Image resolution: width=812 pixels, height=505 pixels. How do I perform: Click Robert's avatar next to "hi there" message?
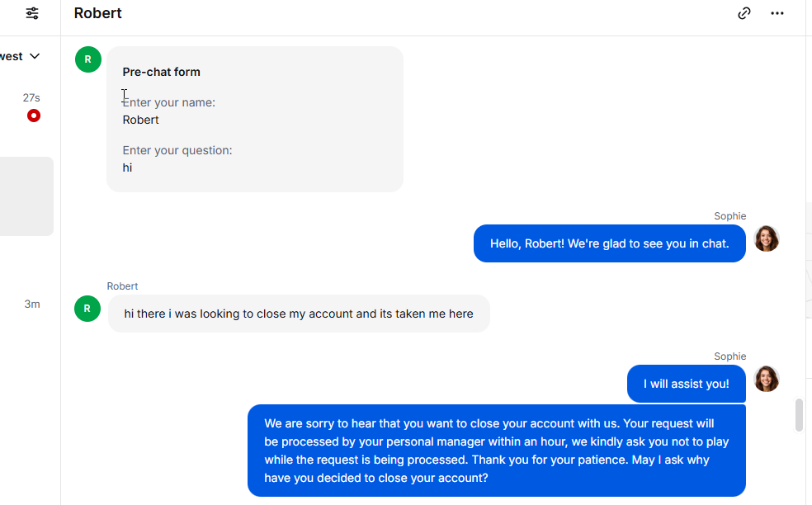point(87,309)
